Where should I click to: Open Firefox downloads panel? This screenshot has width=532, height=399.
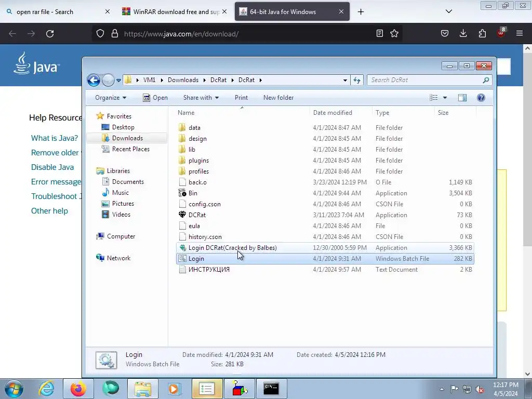pyautogui.click(x=463, y=33)
